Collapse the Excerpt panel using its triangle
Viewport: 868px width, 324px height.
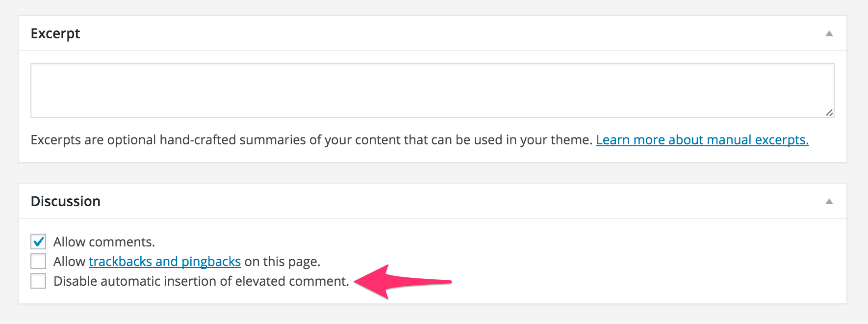[829, 33]
